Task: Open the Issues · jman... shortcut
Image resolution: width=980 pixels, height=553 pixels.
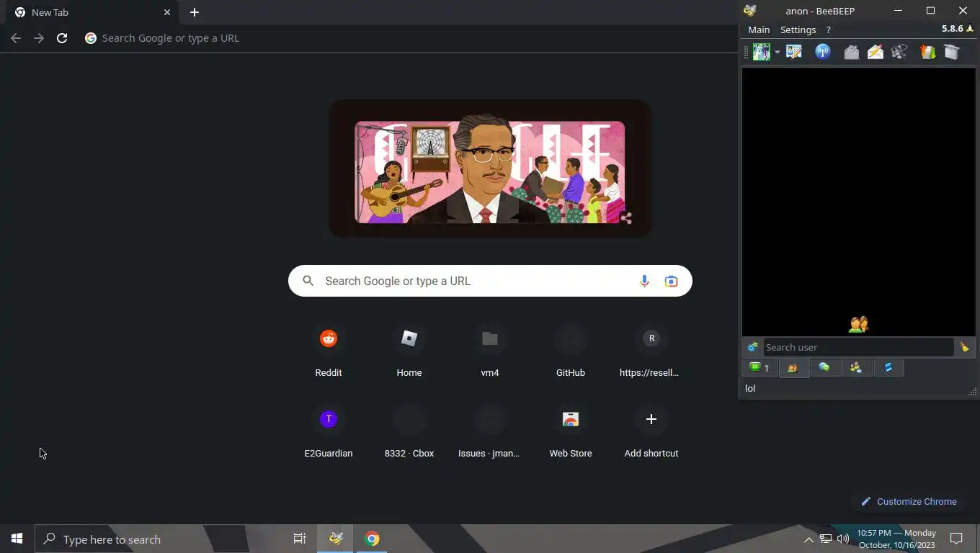Action: pos(490,432)
